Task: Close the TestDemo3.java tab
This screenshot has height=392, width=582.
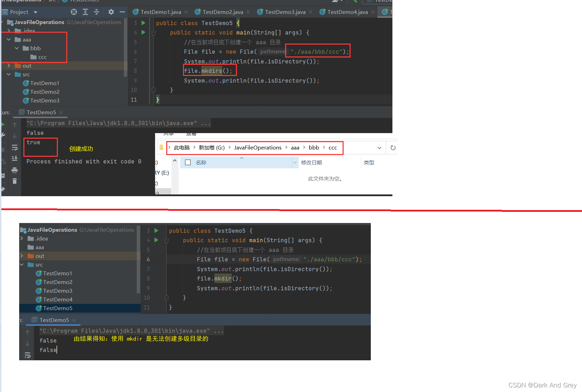Action: pyautogui.click(x=311, y=12)
